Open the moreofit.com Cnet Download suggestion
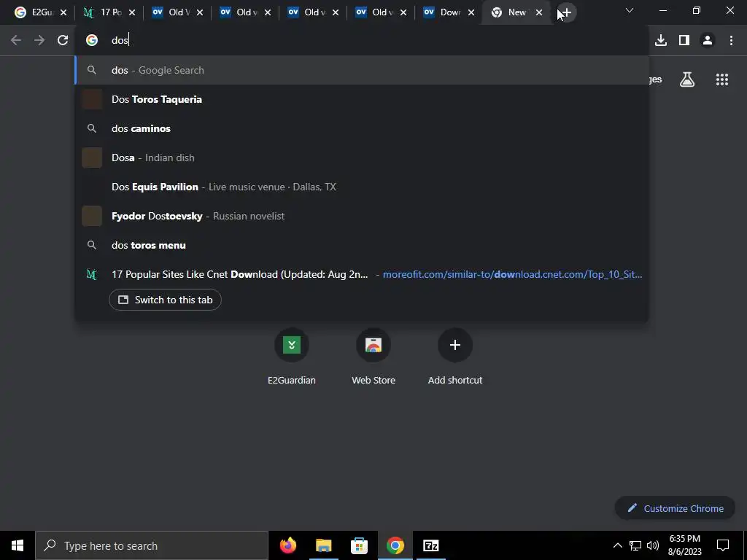This screenshot has height=560, width=747. pyautogui.click(x=362, y=274)
